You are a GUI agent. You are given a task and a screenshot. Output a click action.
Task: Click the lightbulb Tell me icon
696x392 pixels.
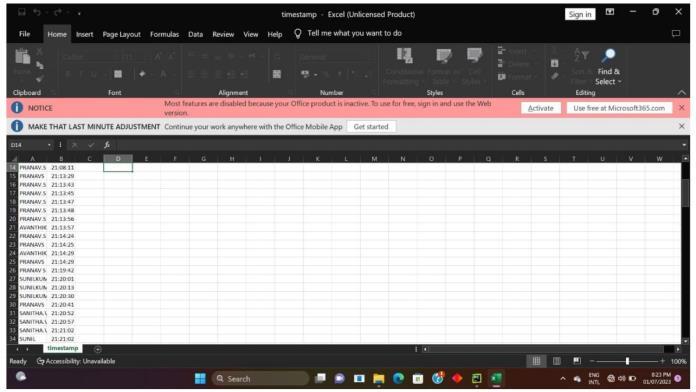(x=298, y=33)
